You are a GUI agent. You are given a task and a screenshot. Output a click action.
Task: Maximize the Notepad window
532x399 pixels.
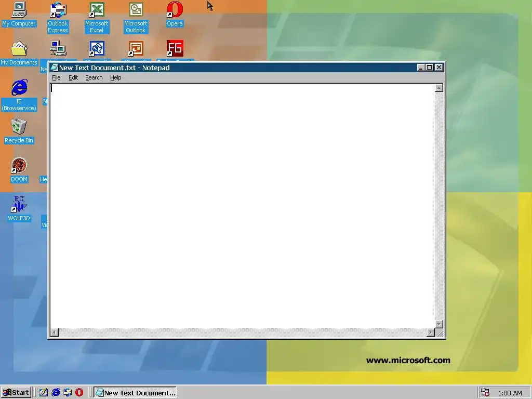pos(429,68)
